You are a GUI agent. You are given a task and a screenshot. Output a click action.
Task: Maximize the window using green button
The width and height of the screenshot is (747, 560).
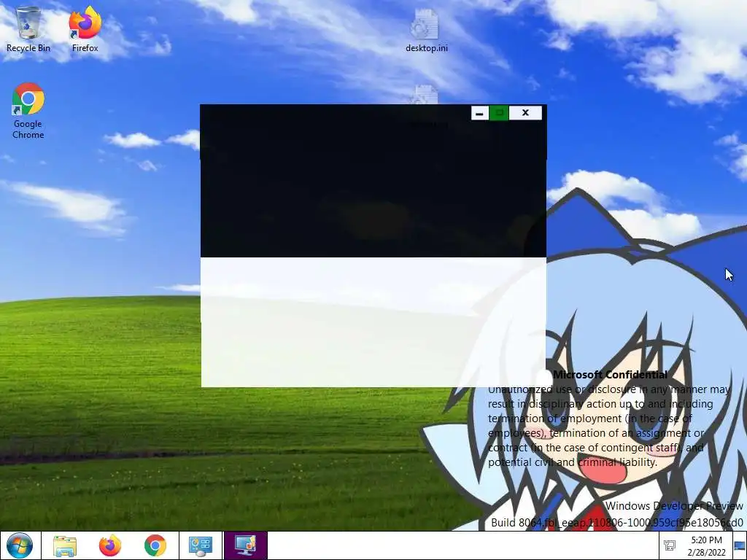coord(499,113)
